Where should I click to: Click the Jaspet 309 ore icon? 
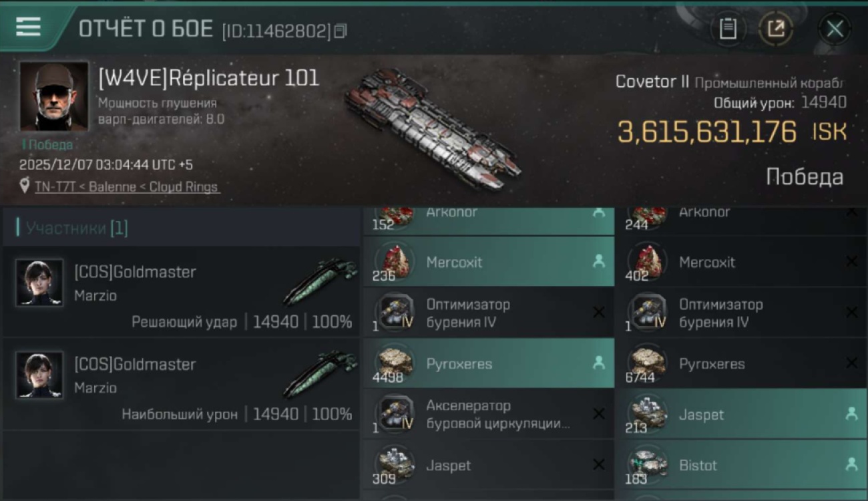(x=394, y=464)
